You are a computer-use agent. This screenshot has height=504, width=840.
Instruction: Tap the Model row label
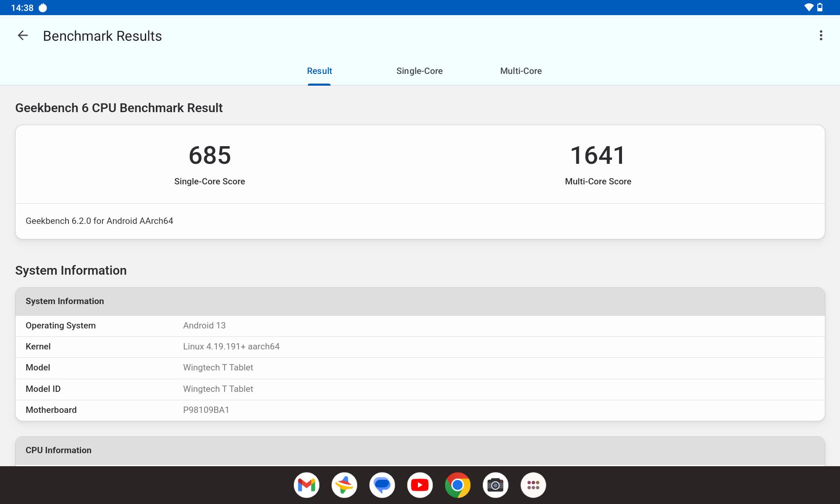tap(38, 367)
